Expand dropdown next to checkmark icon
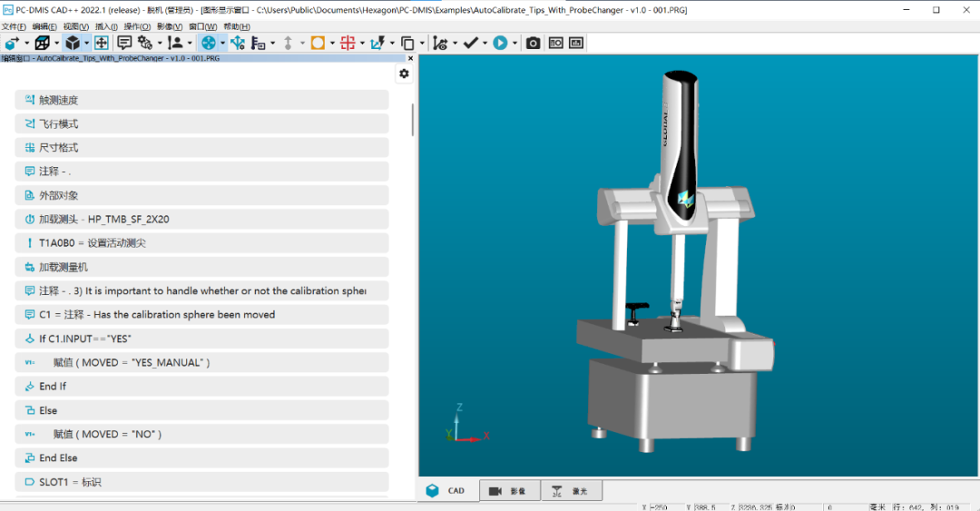980x511 pixels. click(485, 44)
